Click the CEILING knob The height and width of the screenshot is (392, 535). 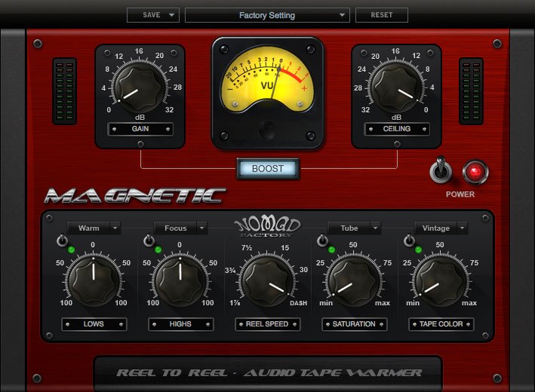click(396, 87)
